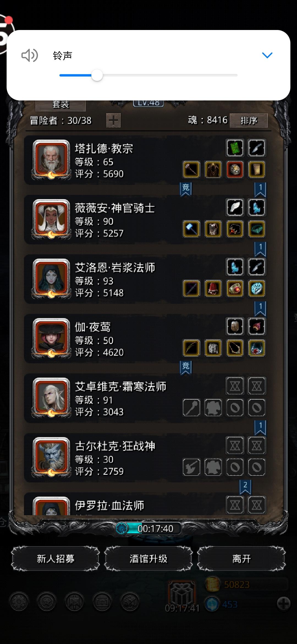The height and width of the screenshot is (644, 297).
Task: Tap the speaker icon in ringtone panel
Action: click(x=29, y=55)
